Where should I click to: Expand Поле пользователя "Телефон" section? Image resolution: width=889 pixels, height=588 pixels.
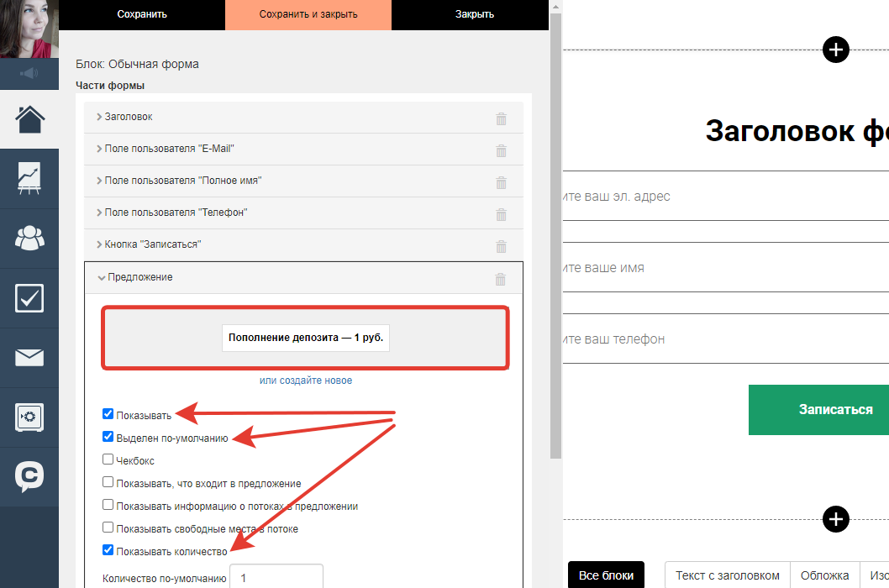pyautogui.click(x=303, y=213)
